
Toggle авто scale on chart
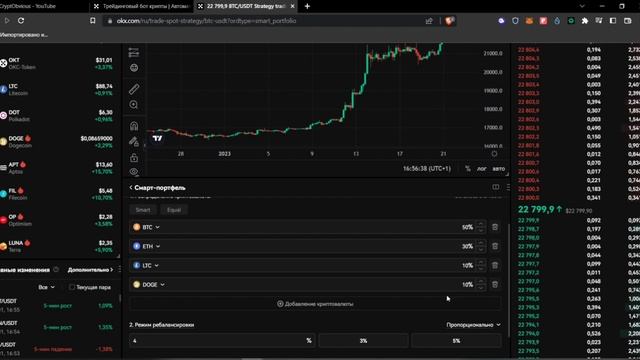[498, 169]
